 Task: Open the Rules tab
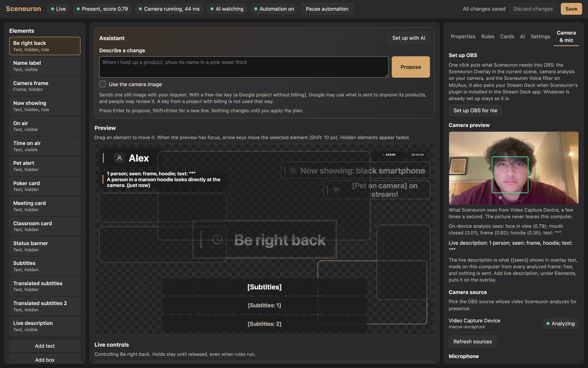tap(488, 36)
